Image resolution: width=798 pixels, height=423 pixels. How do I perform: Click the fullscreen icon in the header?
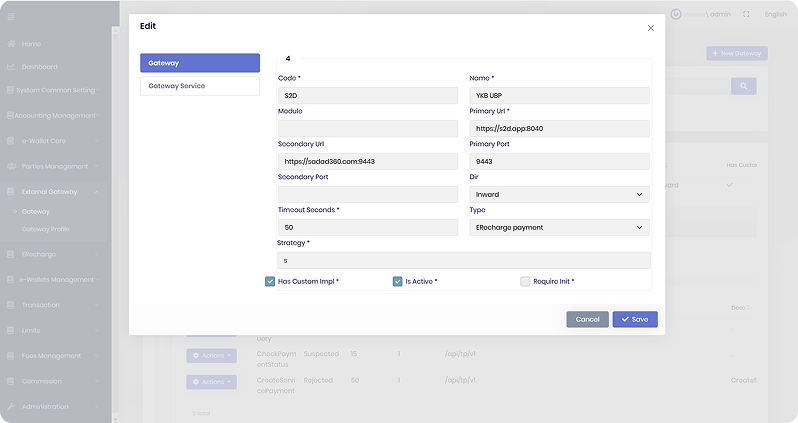[746, 14]
